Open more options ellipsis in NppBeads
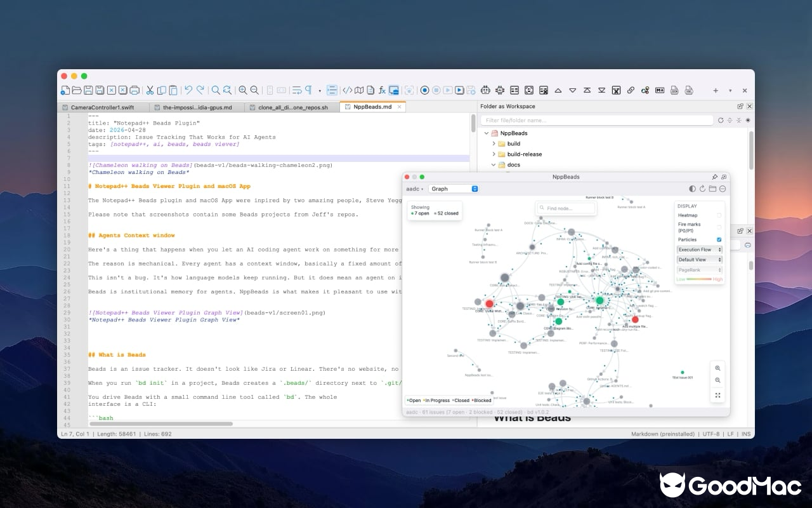 pos(723,189)
